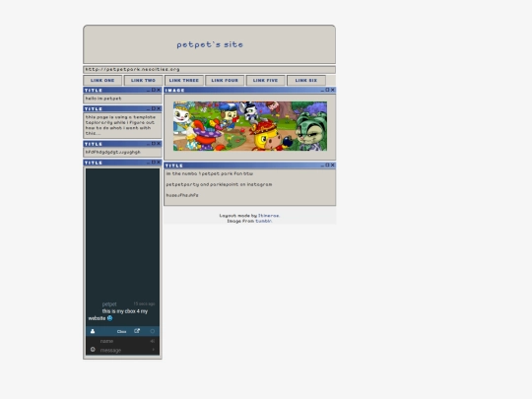The height and width of the screenshot is (399, 532).
Task: Click the petpet's site header title
Action: pos(210,44)
